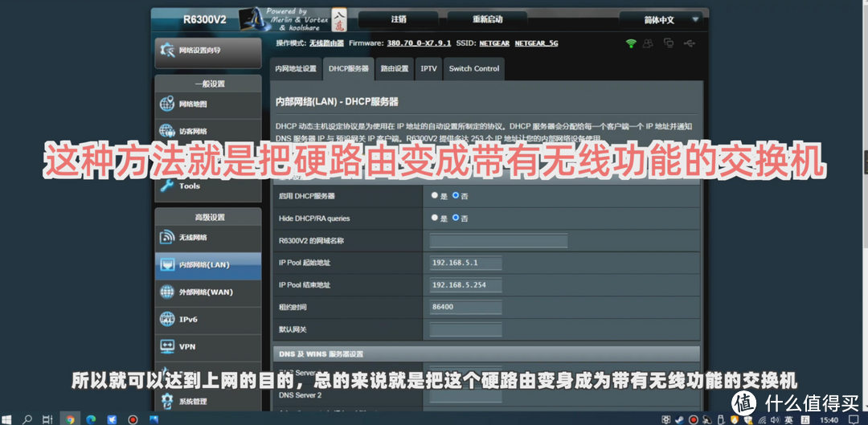Open 外部网络(WAN) settings
This screenshot has width=868, height=425.
(208, 292)
